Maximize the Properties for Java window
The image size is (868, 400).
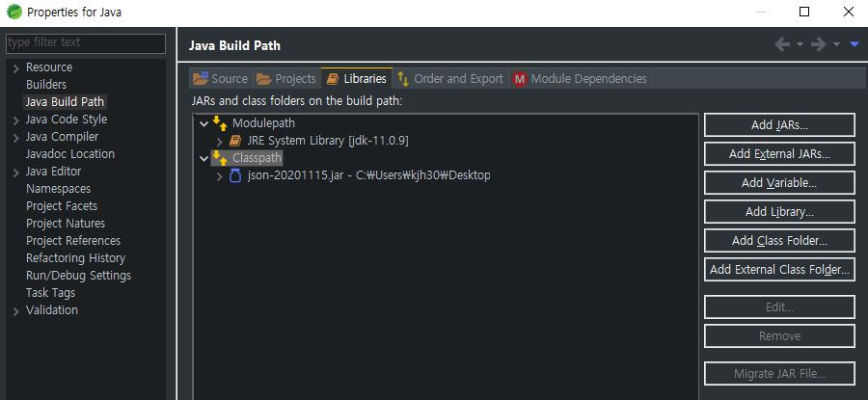[x=804, y=12]
